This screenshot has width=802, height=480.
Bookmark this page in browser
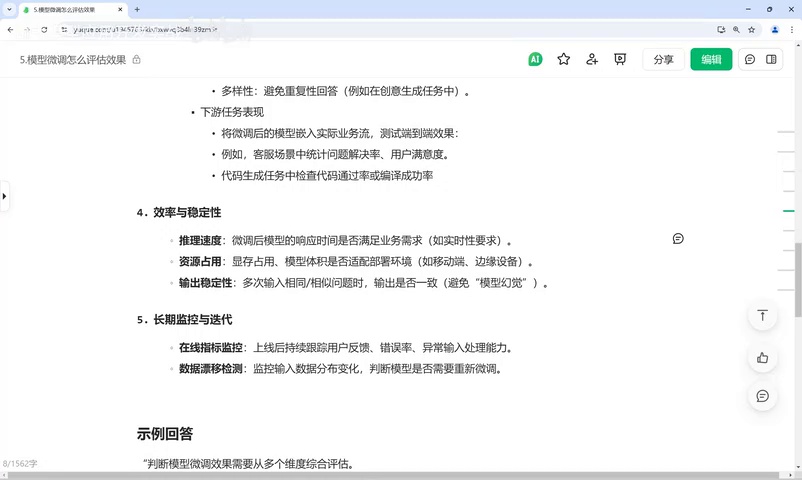tap(751, 30)
